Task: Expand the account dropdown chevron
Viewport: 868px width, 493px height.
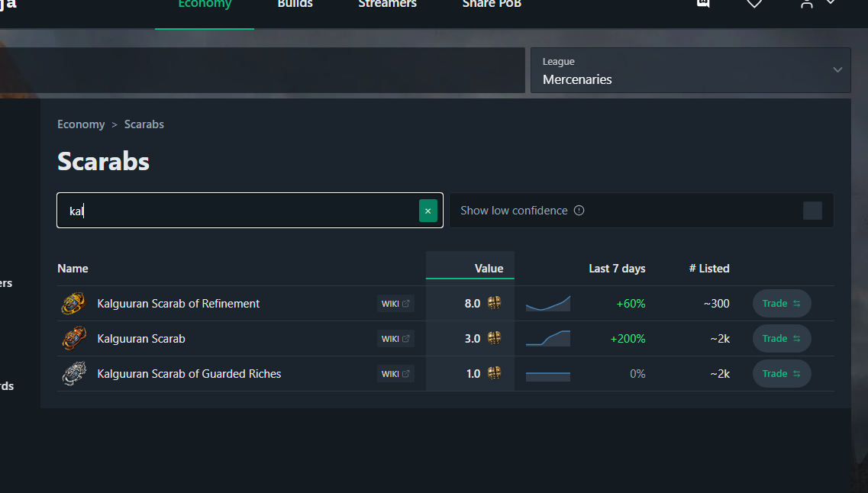Action: click(831, 3)
